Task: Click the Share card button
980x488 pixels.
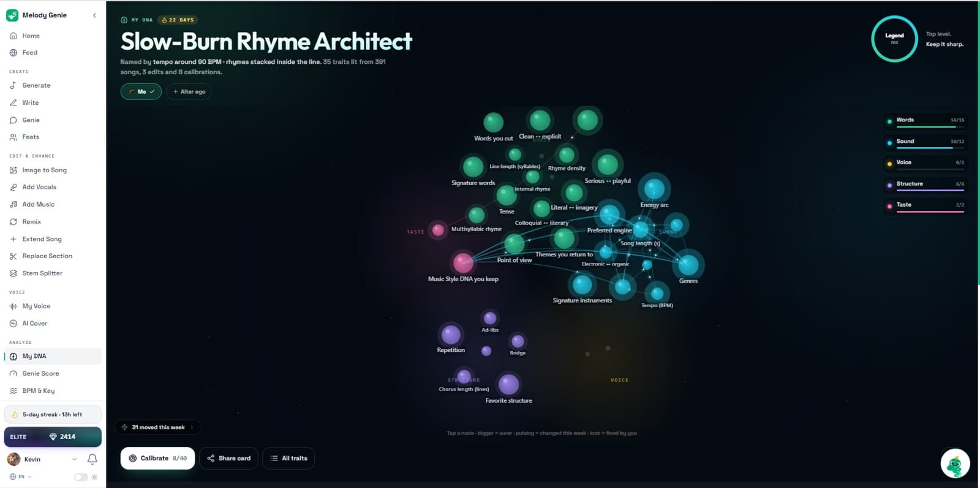Action: tap(228, 458)
